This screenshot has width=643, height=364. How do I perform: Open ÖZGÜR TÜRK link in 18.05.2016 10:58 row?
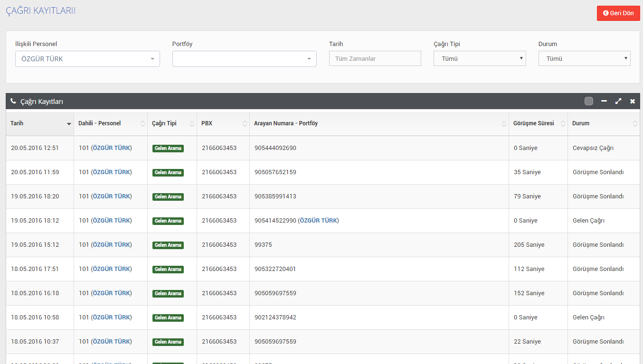[112, 317]
